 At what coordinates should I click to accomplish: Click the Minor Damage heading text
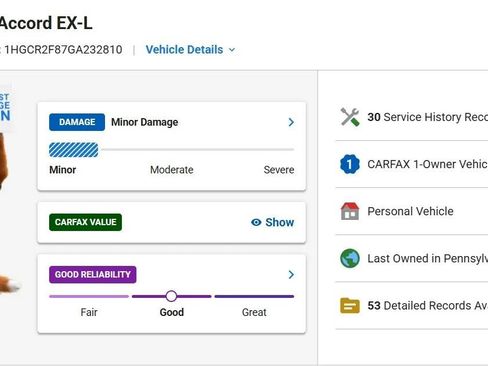(x=145, y=122)
